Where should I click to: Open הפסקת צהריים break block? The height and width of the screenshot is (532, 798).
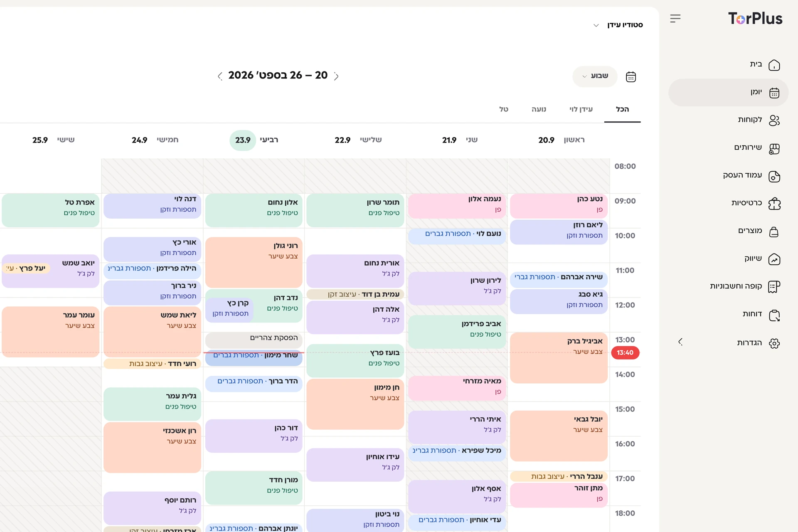pyautogui.click(x=254, y=340)
